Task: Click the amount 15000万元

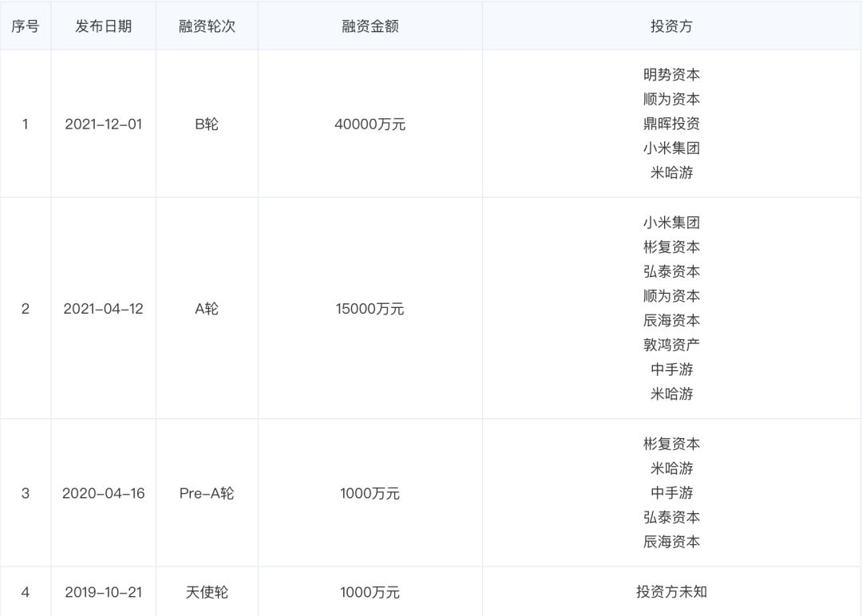Action: tap(370, 309)
